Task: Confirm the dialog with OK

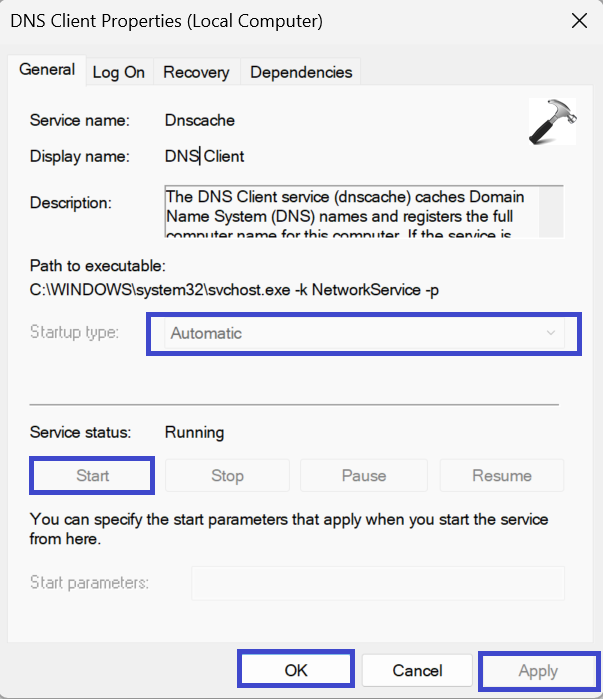Action: (x=296, y=670)
